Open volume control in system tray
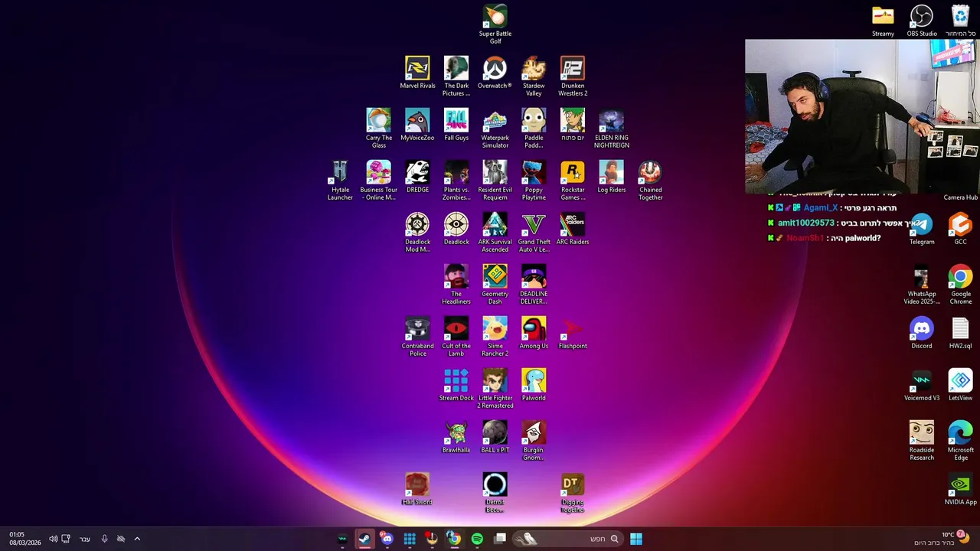Image resolution: width=980 pixels, height=551 pixels. 53,539
